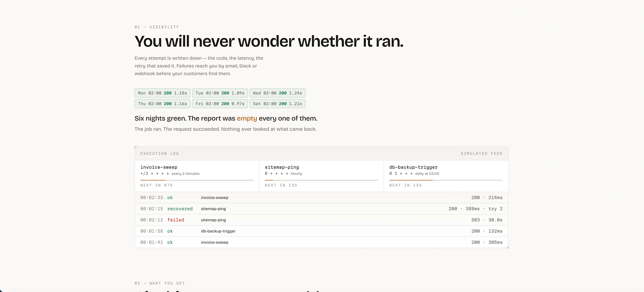Click the '200 · 214ms' result
The width and height of the screenshot is (644, 292).
click(487, 198)
